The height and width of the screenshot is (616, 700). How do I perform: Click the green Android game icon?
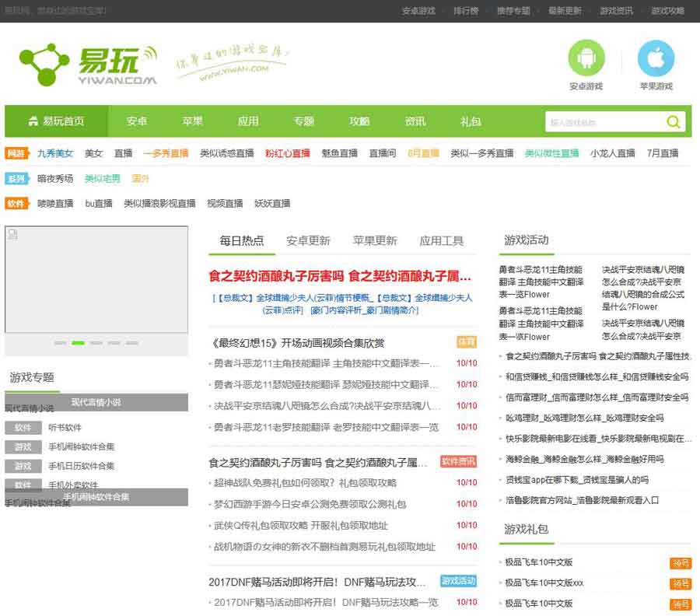click(586, 59)
